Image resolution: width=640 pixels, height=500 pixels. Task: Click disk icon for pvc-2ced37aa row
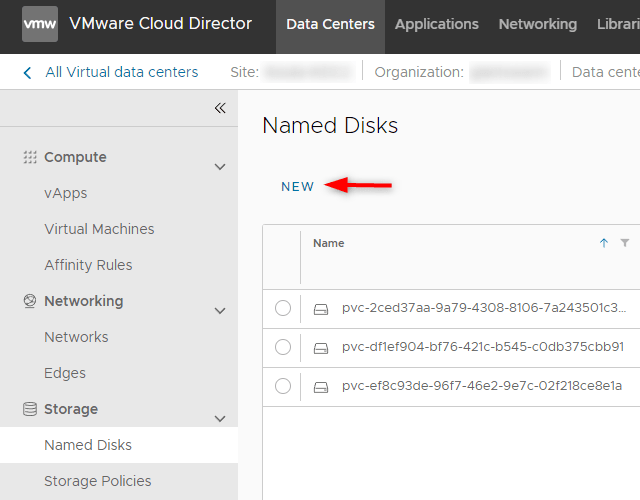pyautogui.click(x=321, y=309)
